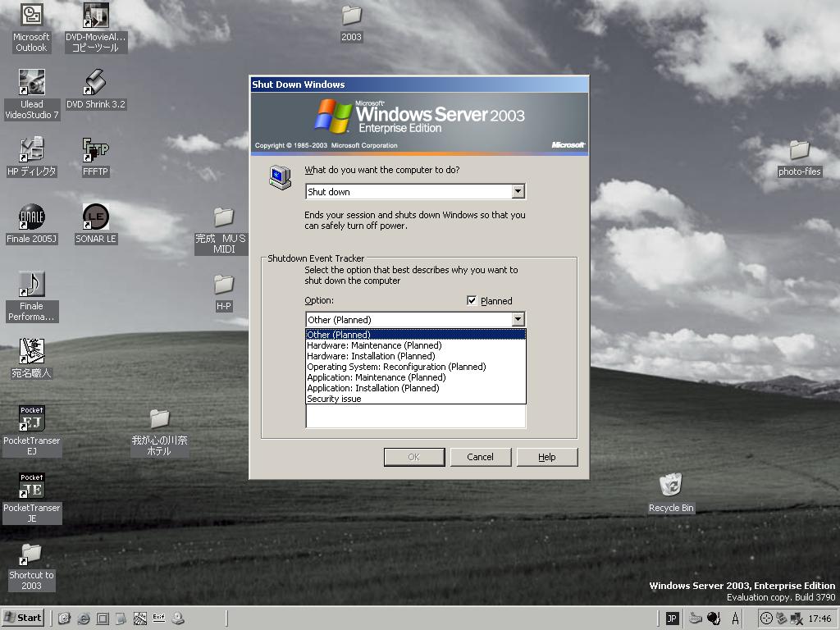Viewport: 840px width, 630px height.
Task: Open the 我が心の川奈ホテル folder
Action: [159, 433]
